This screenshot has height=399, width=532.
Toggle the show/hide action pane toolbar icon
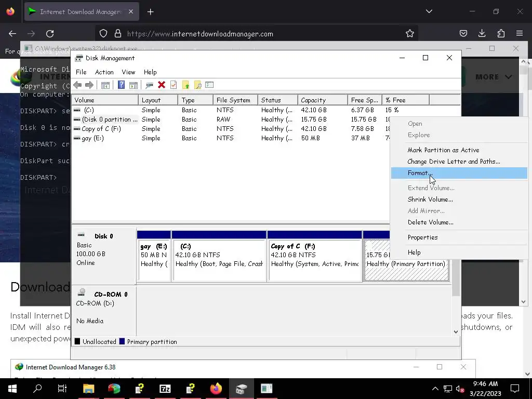coord(134,85)
